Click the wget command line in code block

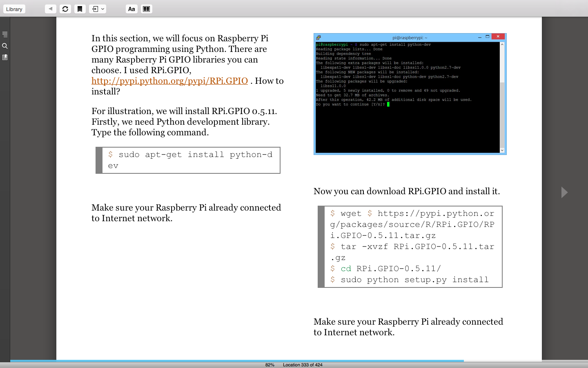412,224
